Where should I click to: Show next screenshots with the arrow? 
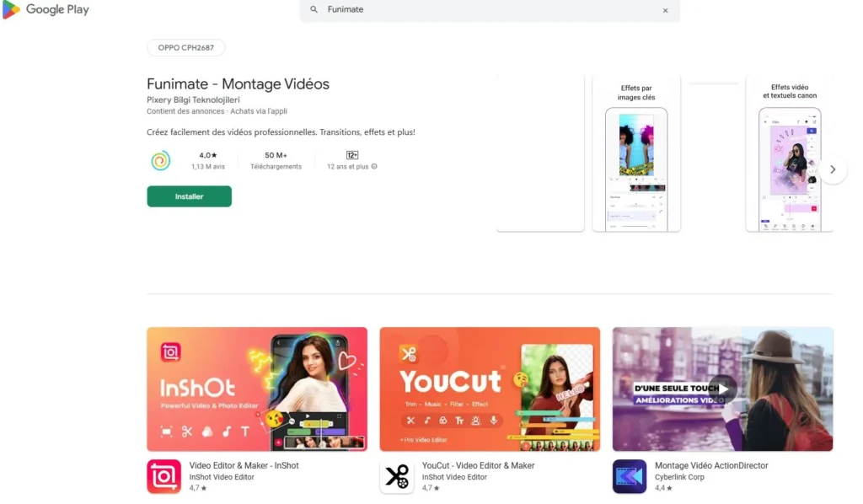[833, 169]
